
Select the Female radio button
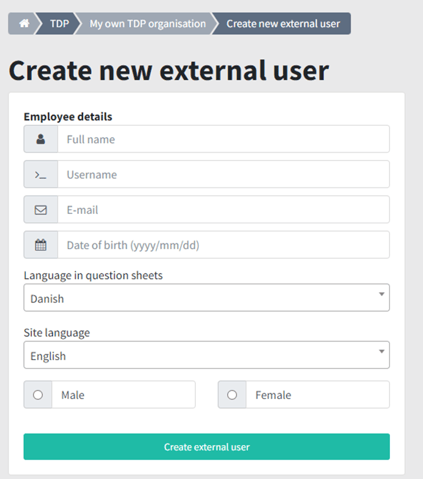[232, 395]
